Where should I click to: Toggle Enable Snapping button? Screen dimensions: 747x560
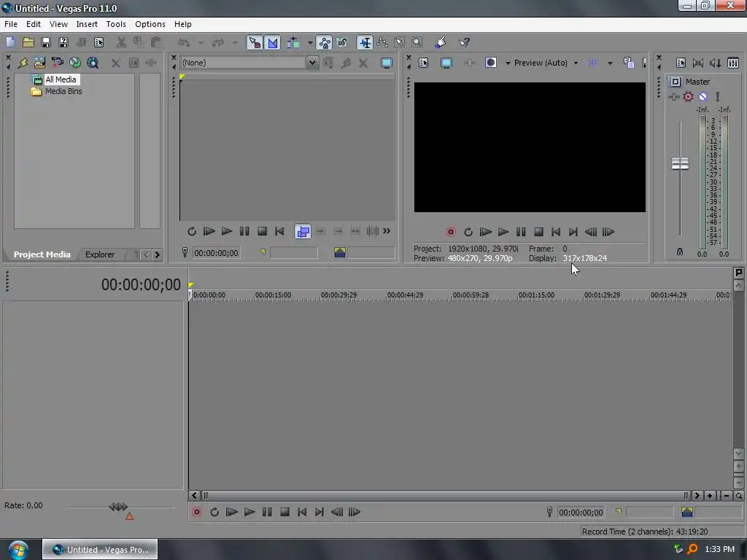[255, 42]
